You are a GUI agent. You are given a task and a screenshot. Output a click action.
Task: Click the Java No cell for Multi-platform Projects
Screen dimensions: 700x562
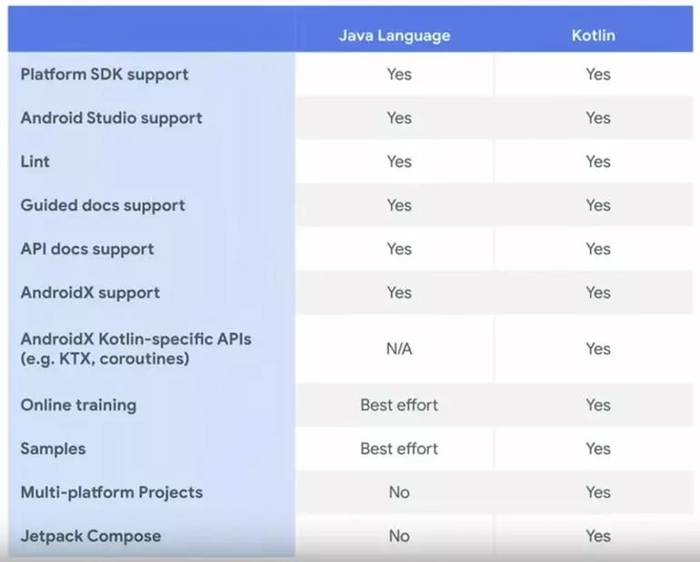click(x=399, y=492)
